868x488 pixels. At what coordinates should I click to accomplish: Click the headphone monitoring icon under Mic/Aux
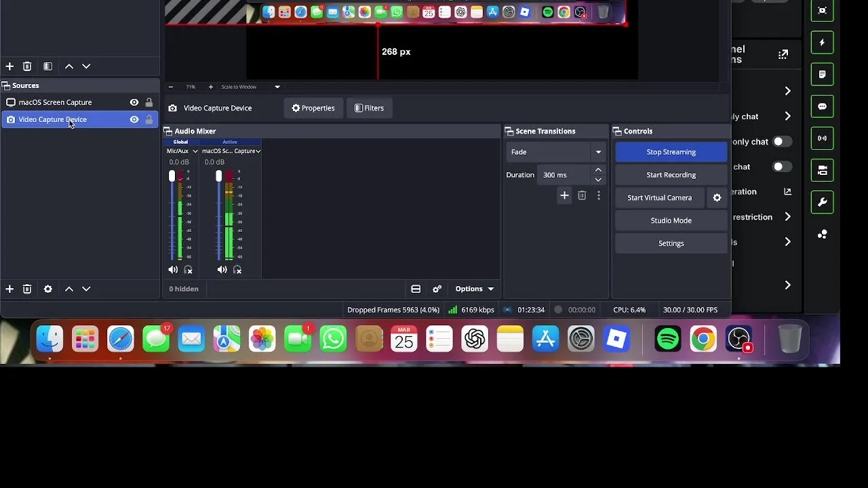point(189,270)
